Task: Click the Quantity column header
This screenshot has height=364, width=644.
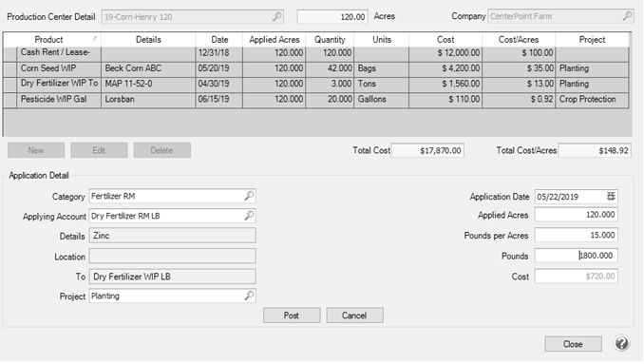Action: [x=330, y=40]
